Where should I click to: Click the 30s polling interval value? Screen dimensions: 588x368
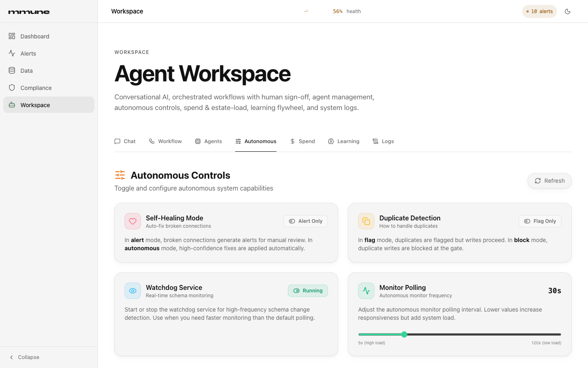(555, 291)
